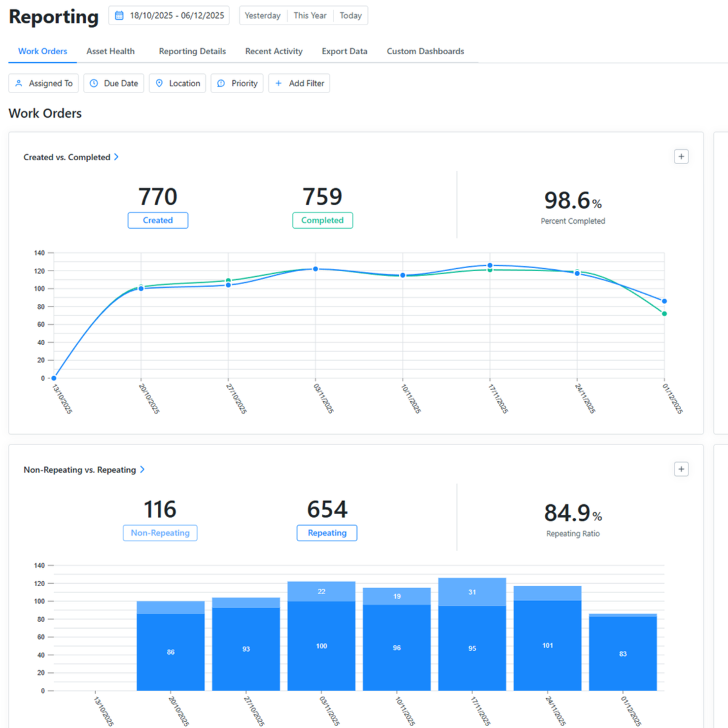The image size is (728, 728).
Task: Click the map pin icon on Location filter
Action: [x=160, y=83]
